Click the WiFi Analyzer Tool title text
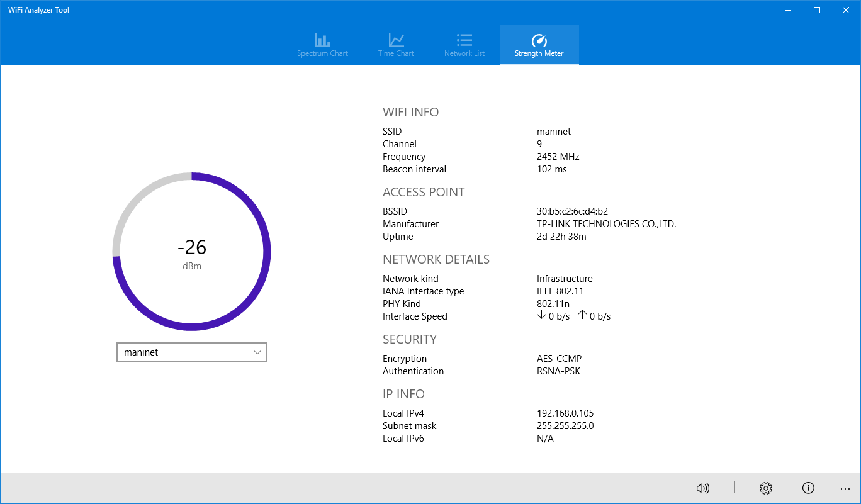Image resolution: width=861 pixels, height=504 pixels. tap(38, 9)
